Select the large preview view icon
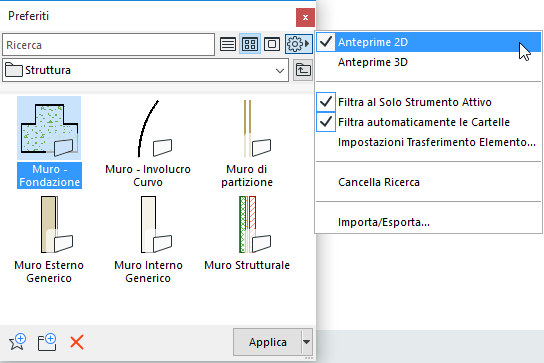 (x=272, y=44)
